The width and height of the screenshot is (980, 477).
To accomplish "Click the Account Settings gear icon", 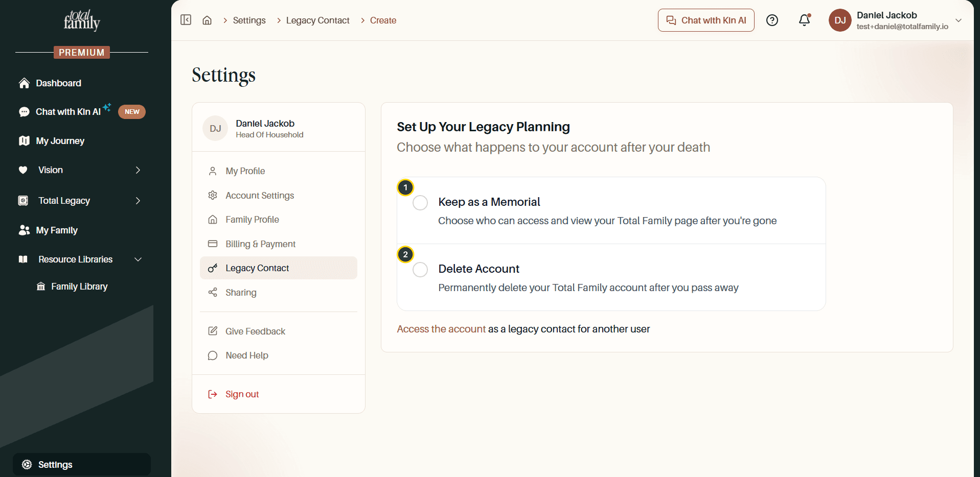I will coord(213,195).
